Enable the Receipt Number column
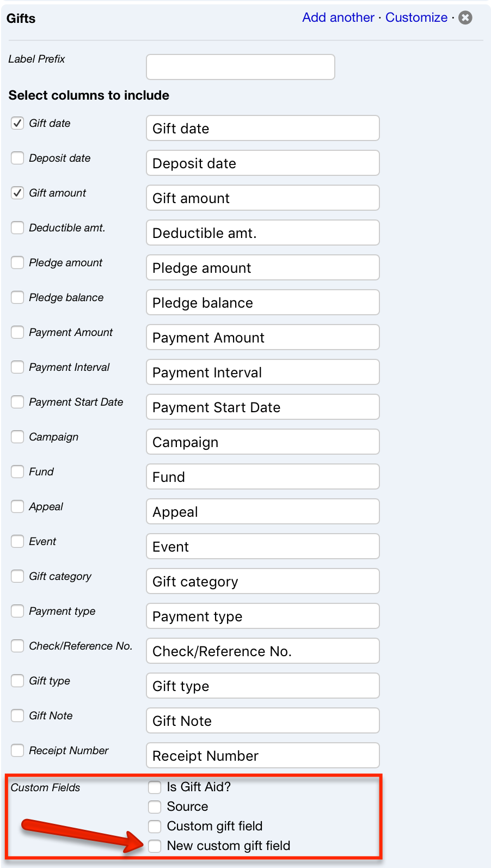The height and width of the screenshot is (868, 491). pyautogui.click(x=17, y=750)
